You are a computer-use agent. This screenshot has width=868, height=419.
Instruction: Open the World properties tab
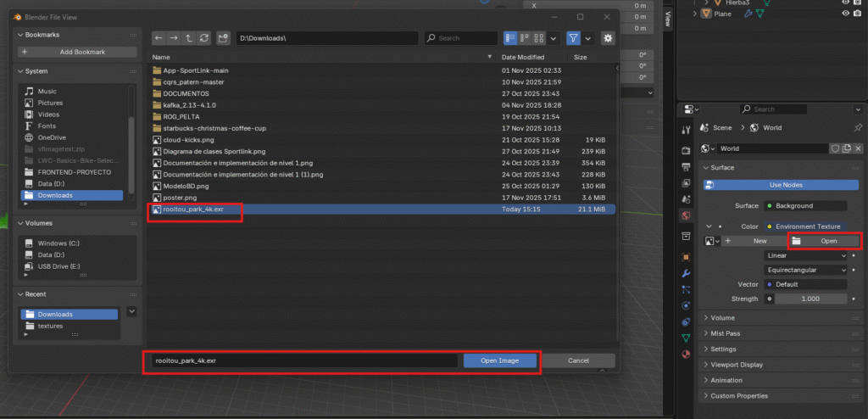coord(687,215)
